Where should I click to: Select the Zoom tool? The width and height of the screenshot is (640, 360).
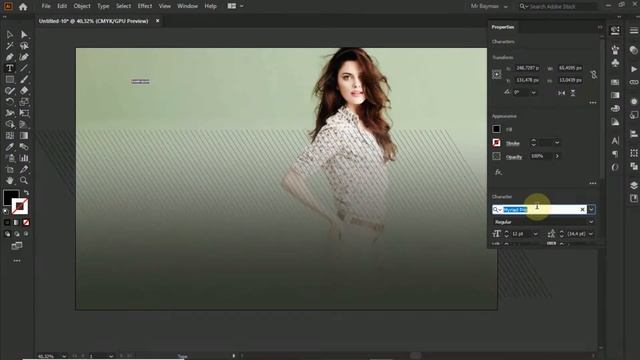(x=24, y=180)
